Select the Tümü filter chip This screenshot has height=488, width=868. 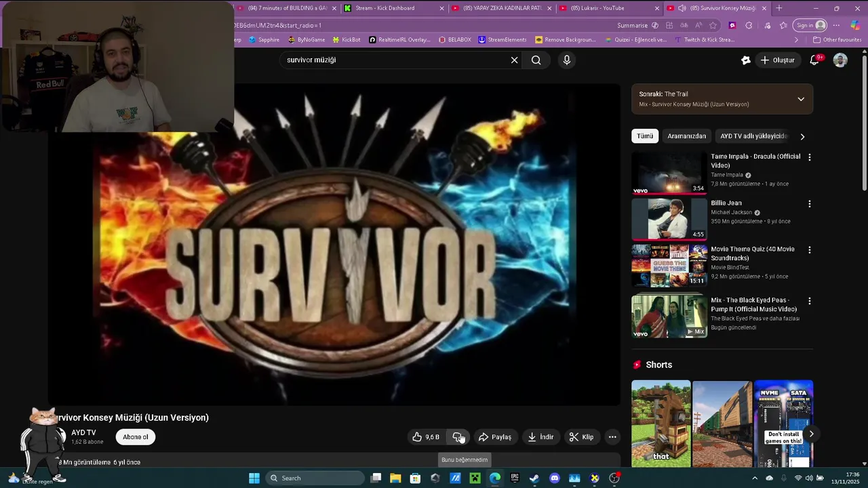click(645, 136)
